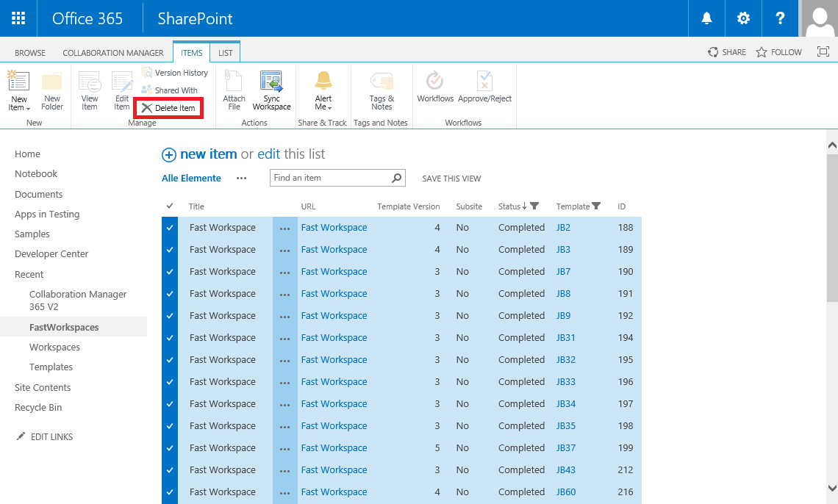Image resolution: width=838 pixels, height=504 pixels.
Task: Open the ellipsis menu for row JB3
Action: [x=285, y=250]
